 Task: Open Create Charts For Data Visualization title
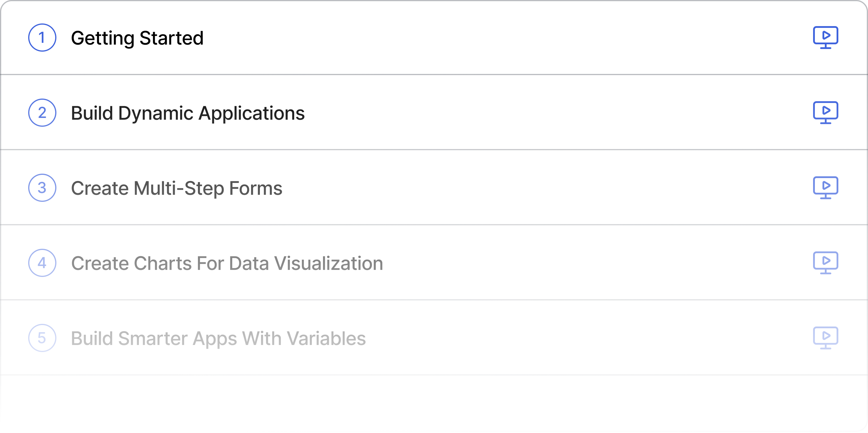click(x=227, y=263)
